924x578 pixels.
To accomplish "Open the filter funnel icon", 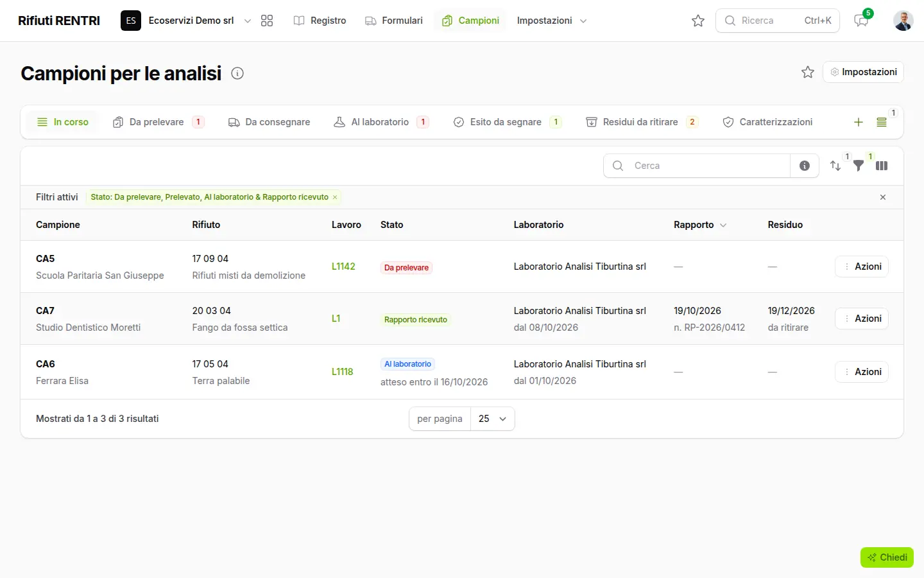I will click(x=859, y=166).
